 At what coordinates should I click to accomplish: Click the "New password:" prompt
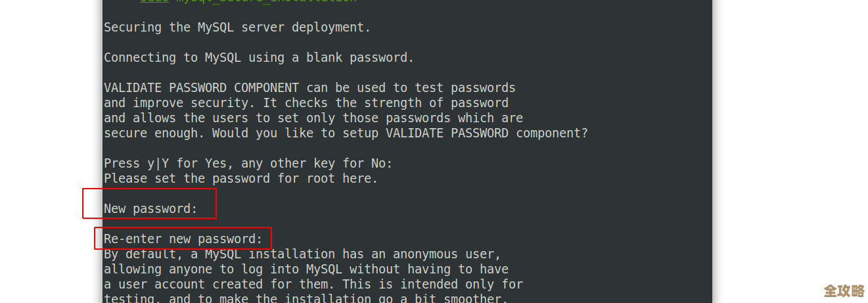tap(150, 209)
